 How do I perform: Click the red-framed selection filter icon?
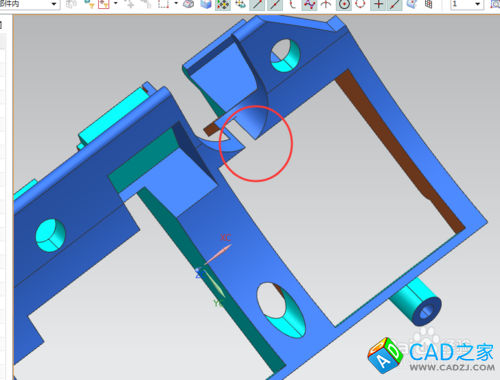[x=104, y=4]
